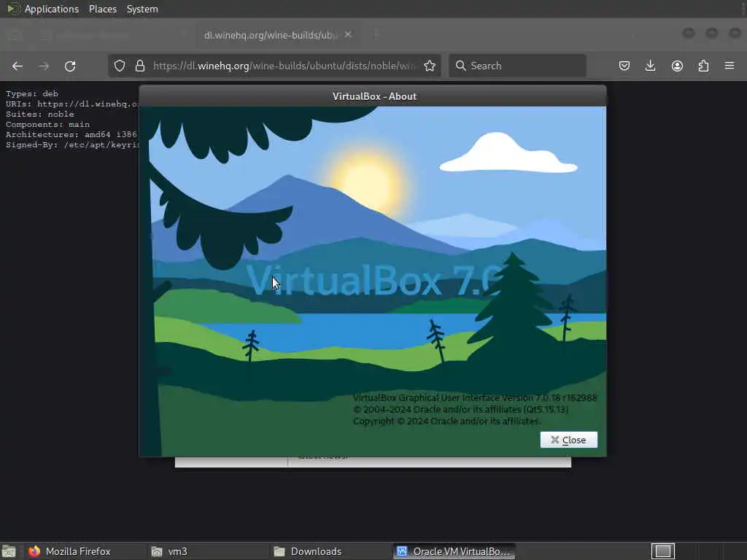Click the VirtualBox - About title bar
This screenshot has width=747, height=560.
pos(373,96)
